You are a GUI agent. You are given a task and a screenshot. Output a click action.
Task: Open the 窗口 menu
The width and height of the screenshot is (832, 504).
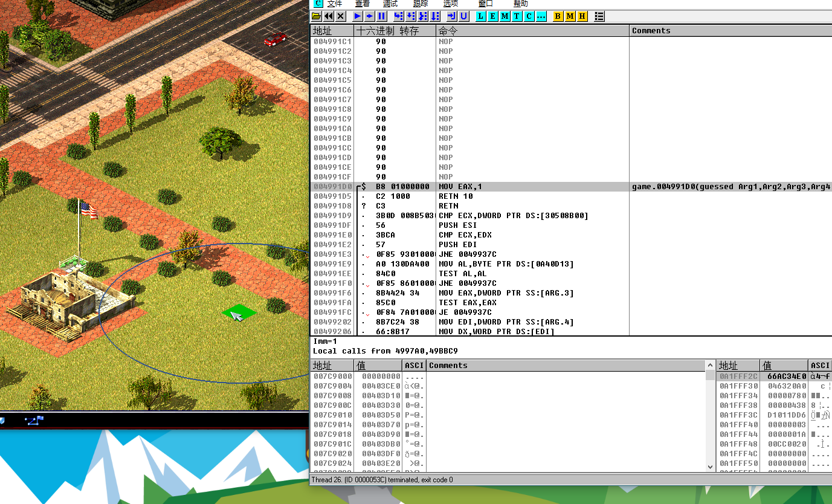[485, 4]
